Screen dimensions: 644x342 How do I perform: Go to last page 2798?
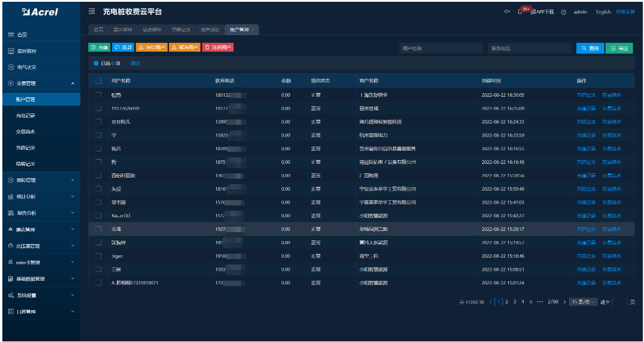(553, 302)
